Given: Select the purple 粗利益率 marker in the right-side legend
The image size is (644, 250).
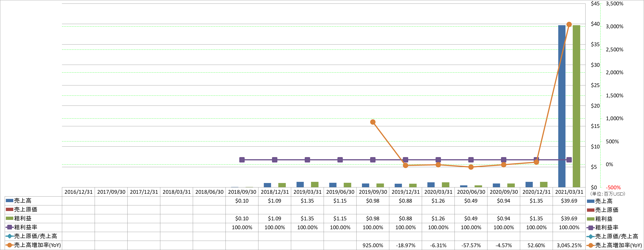Looking at the screenshot, I should pos(591,228).
